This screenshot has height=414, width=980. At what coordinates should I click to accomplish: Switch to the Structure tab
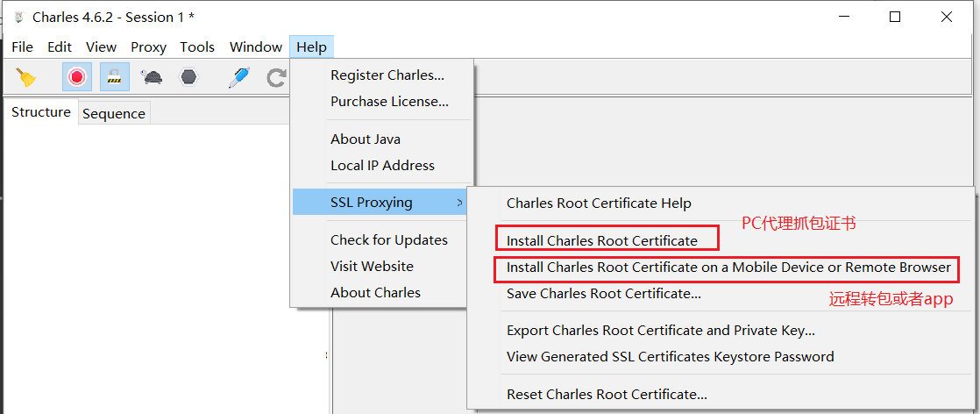click(41, 112)
